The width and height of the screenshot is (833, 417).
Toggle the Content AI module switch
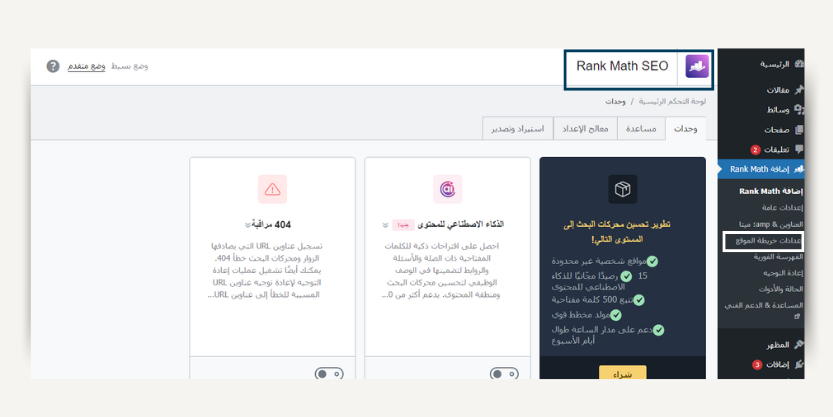click(504, 373)
